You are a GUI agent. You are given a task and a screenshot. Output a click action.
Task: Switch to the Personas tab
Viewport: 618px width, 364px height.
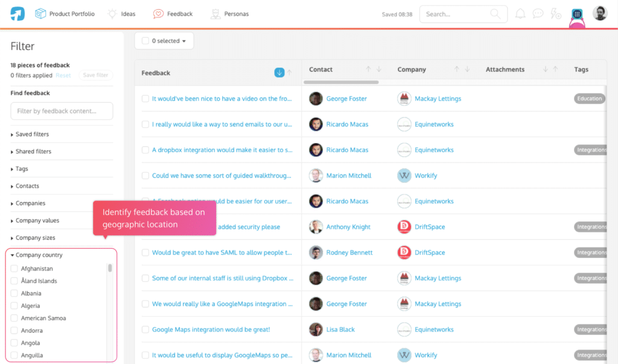click(229, 14)
